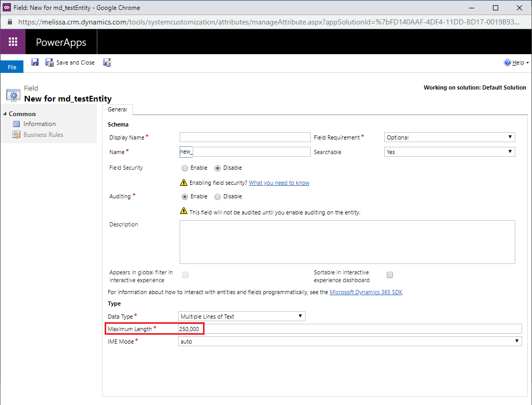Open the PowerApps app launcher waffle icon
Screen dimensions: 532x405
(x=13, y=42)
